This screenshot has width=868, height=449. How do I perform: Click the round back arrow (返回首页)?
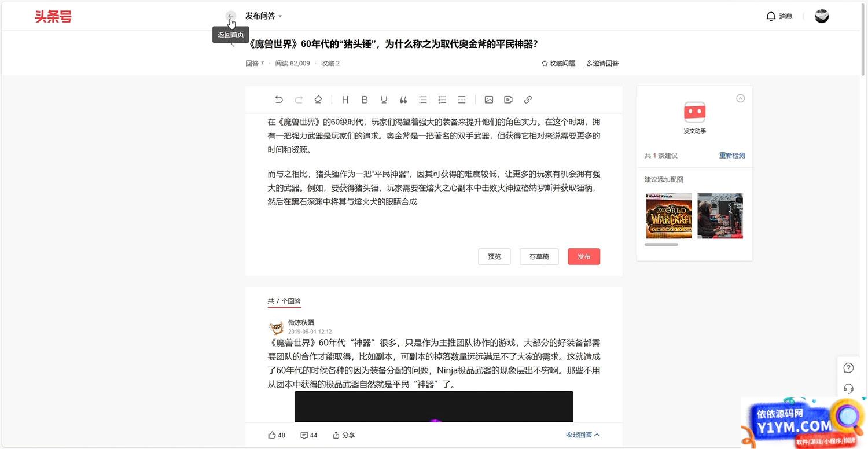point(231,16)
